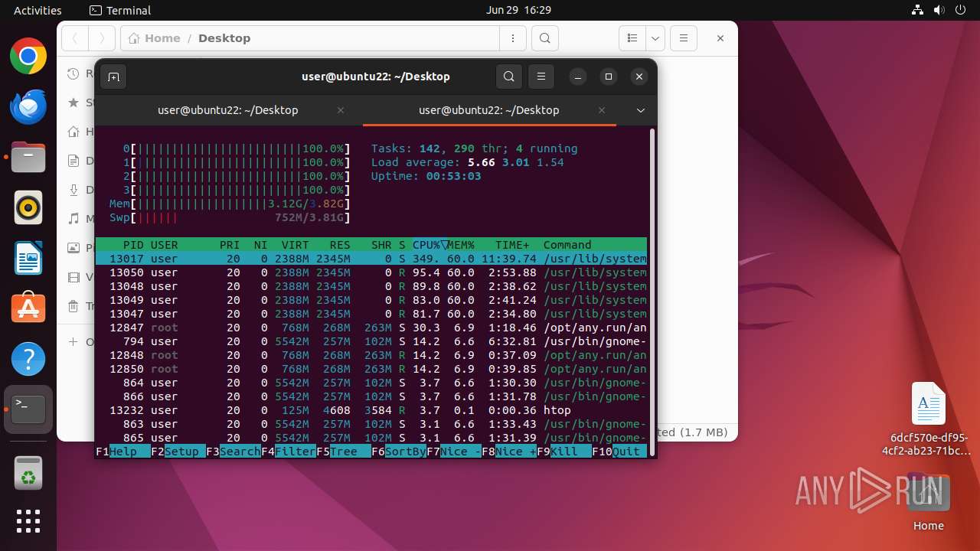
Task: Click F7 Nice - in htop
Action: coord(454,452)
